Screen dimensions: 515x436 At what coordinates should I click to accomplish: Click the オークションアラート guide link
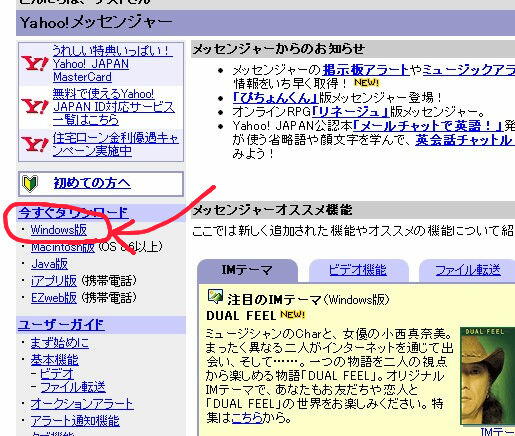click(x=82, y=404)
